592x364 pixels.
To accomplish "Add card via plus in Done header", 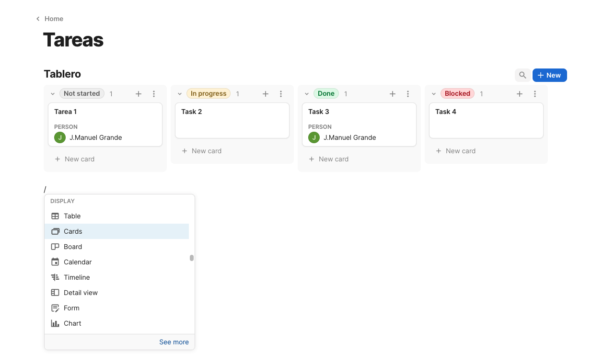I will (393, 94).
